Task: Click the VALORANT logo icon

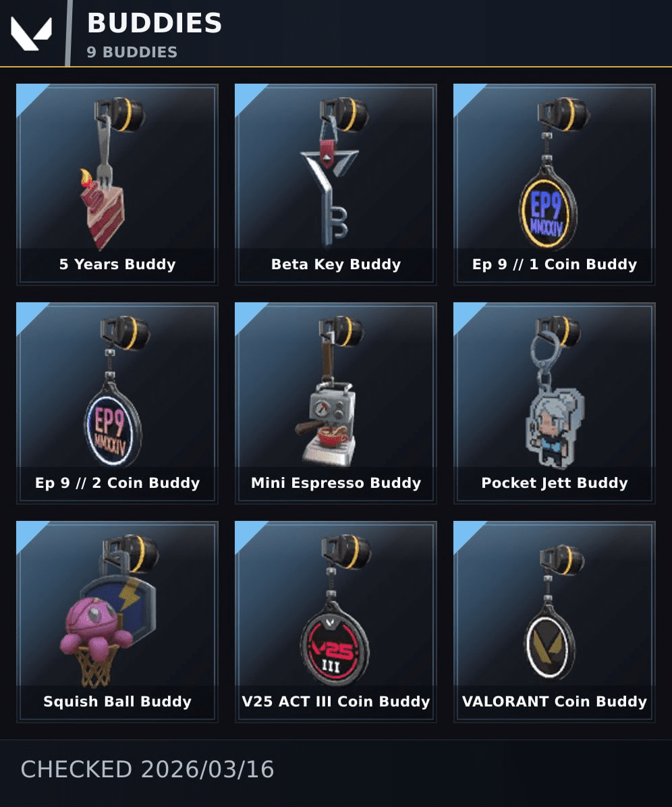Action: coord(32,34)
